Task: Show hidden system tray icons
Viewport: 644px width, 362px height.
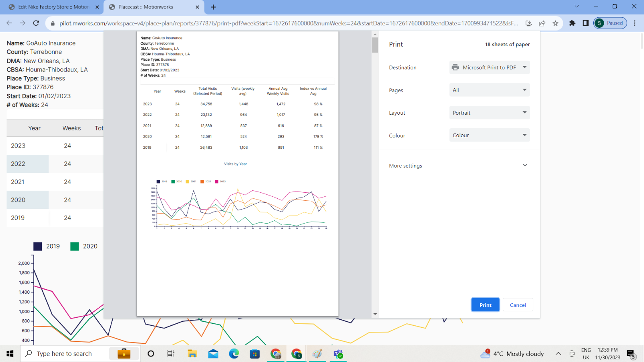Action: pyautogui.click(x=558, y=354)
